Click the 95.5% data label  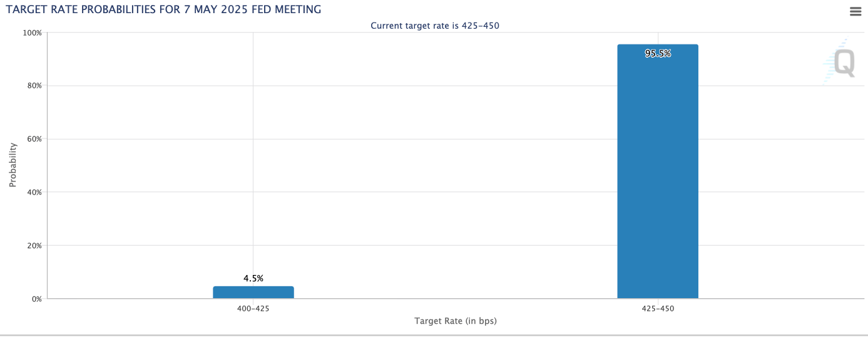tap(658, 54)
